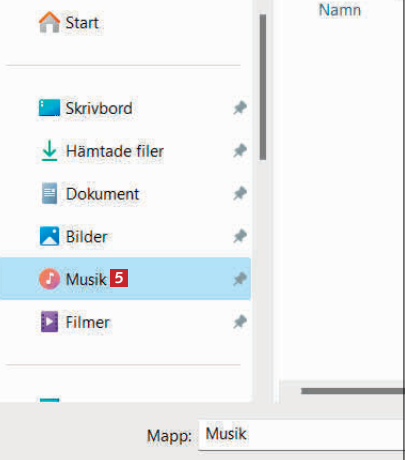
Task: Click the Hämtade filer download arrow icon
Action: point(49,151)
